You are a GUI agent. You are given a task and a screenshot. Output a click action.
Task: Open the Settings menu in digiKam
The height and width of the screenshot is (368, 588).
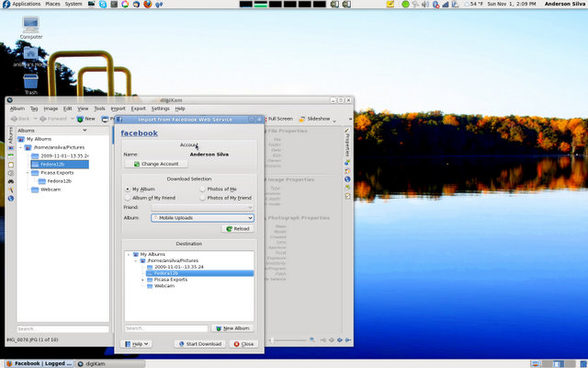click(x=160, y=109)
